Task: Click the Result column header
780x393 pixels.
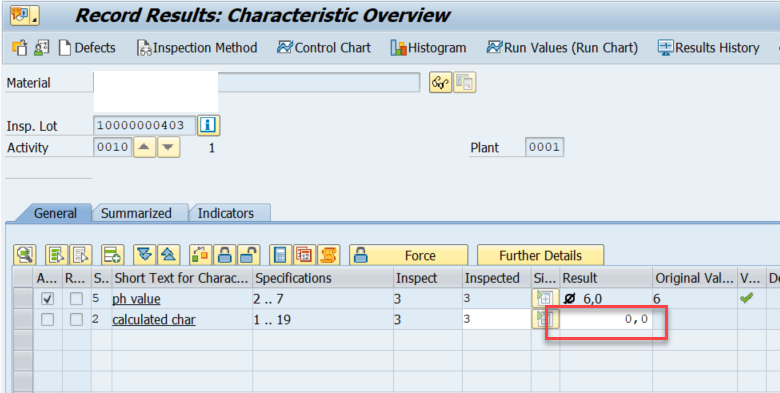Action: pos(606,278)
